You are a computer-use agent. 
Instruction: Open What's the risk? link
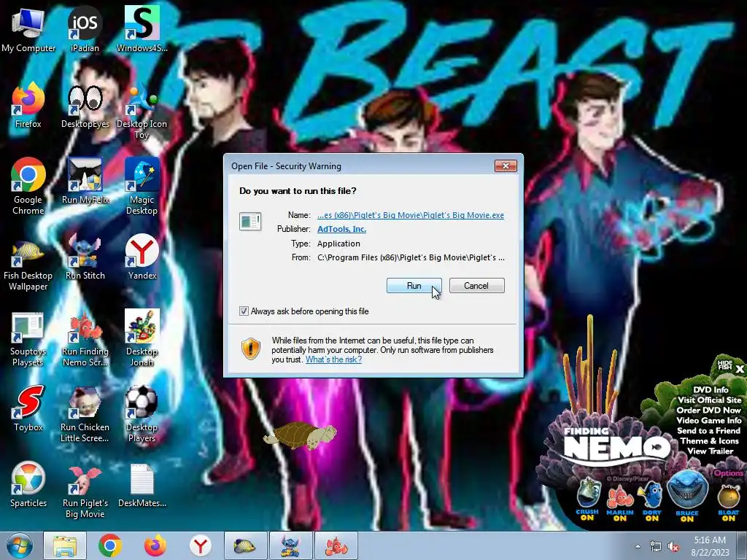333,359
